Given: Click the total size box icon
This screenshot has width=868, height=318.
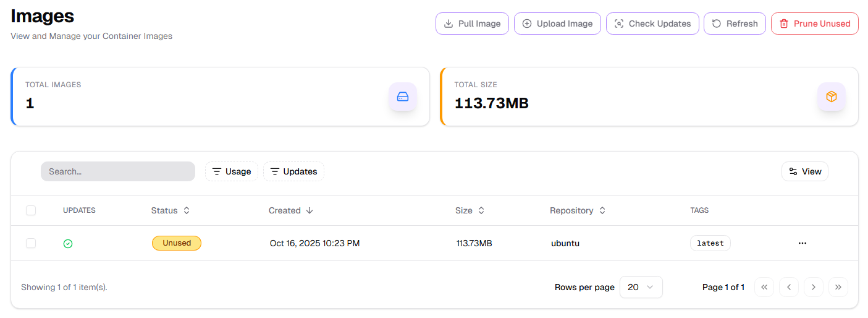Looking at the screenshot, I should [832, 97].
